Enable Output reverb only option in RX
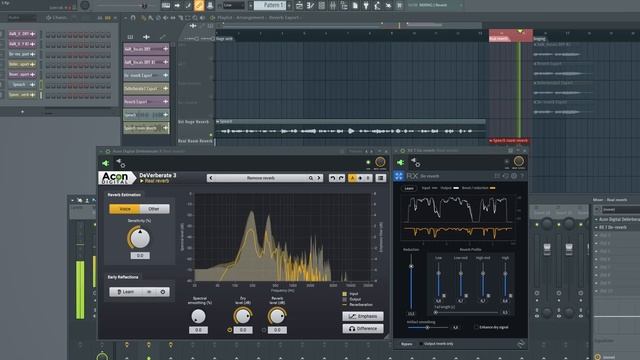Image resolution: width=640 pixels, height=360 pixels. coord(422,344)
